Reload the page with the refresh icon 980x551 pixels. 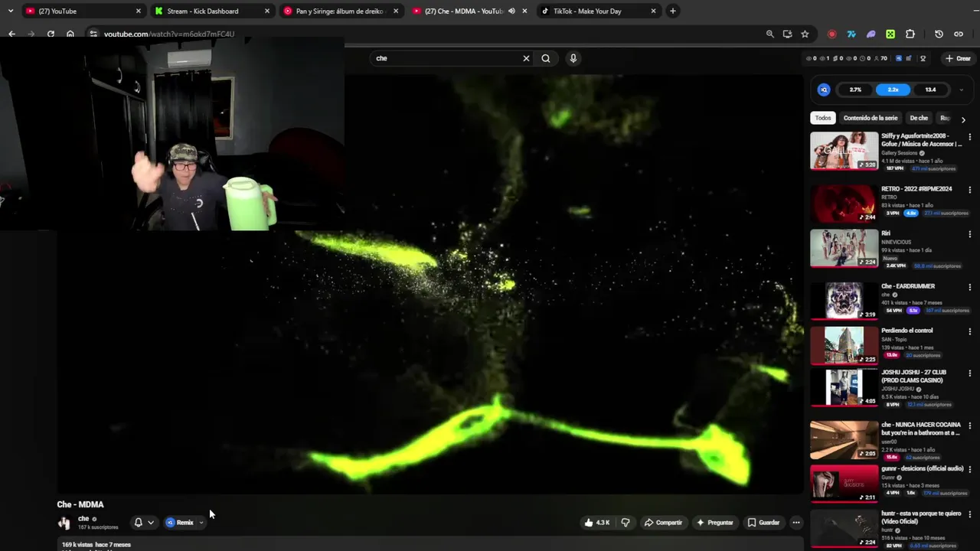coord(51,34)
